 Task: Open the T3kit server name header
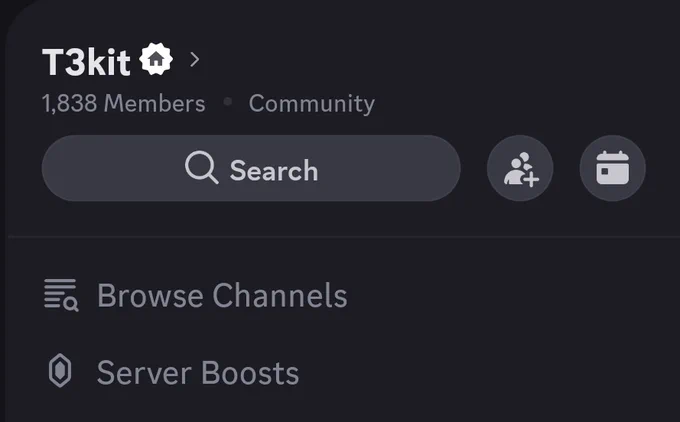click(121, 61)
